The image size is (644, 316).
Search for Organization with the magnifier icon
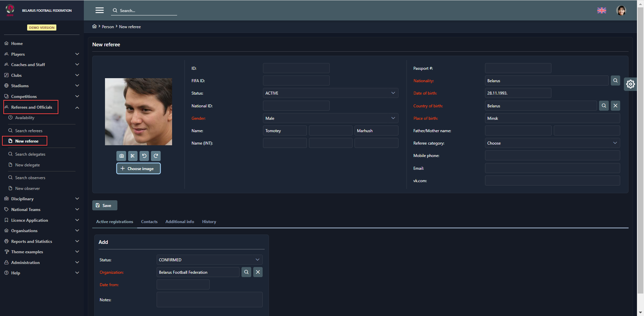coord(246,272)
